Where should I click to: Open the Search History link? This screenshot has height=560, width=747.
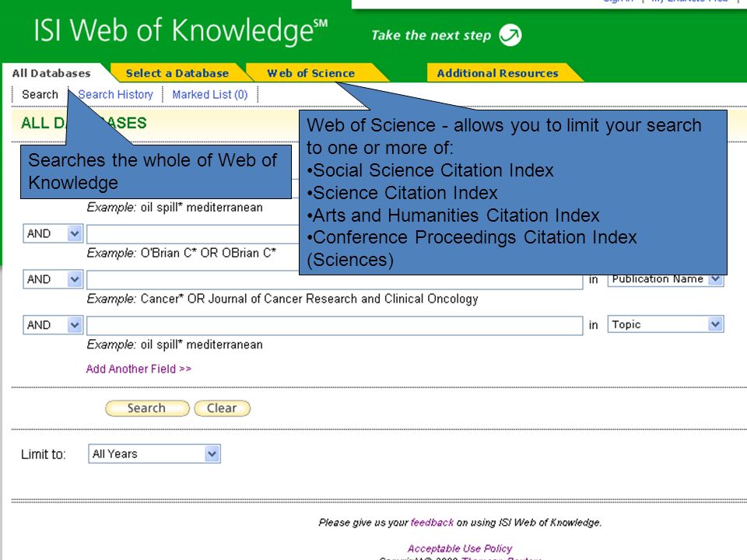click(116, 94)
